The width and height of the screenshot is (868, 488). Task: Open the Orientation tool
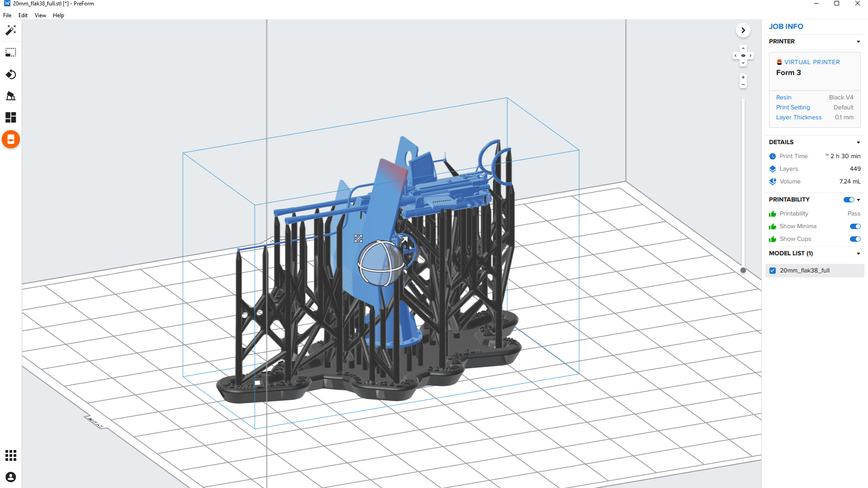11,74
